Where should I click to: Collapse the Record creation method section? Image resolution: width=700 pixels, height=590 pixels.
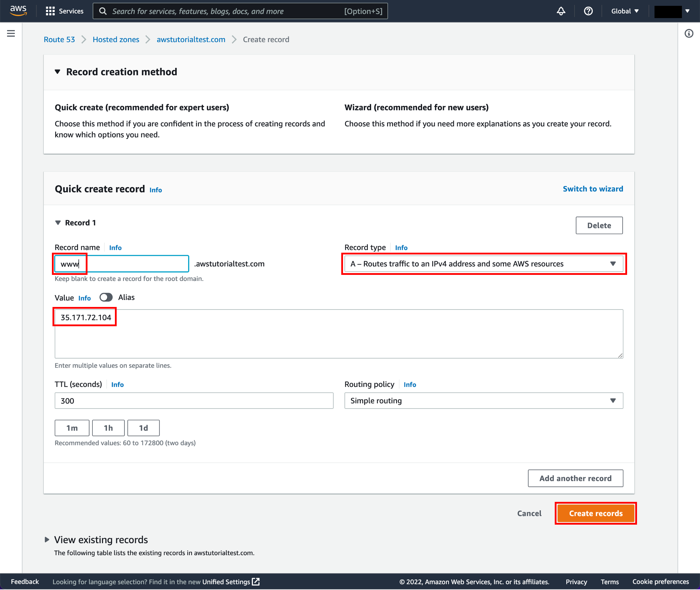[57, 72]
